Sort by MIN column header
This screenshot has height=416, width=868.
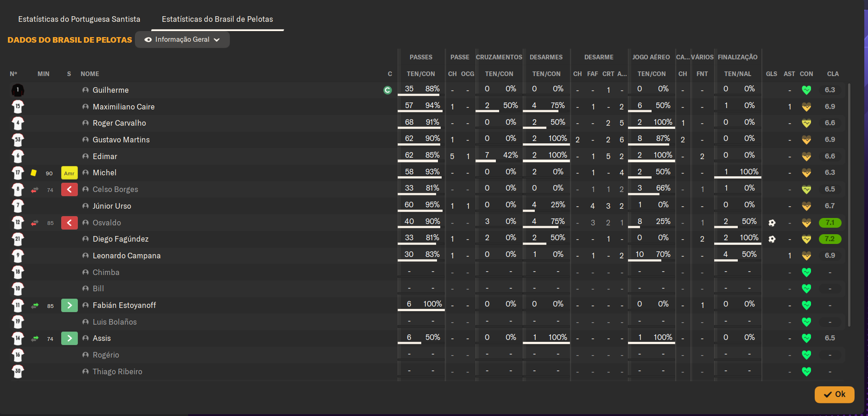tap(44, 74)
